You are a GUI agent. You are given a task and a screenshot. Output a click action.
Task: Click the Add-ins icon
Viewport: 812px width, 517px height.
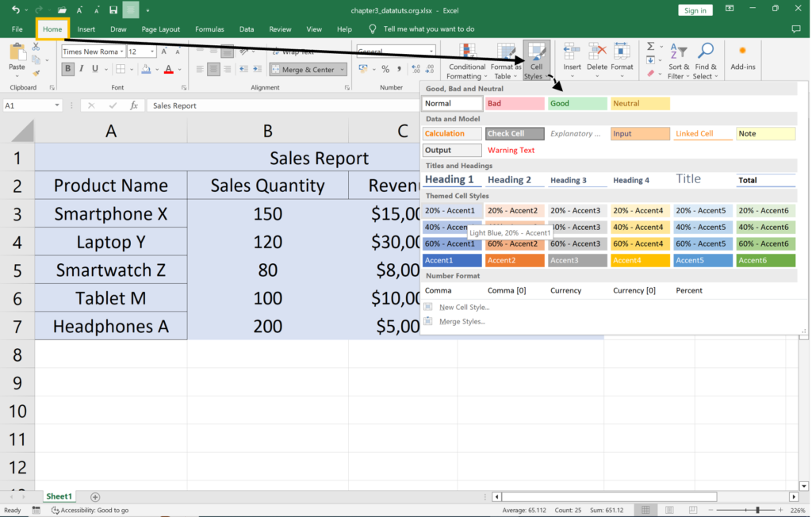(x=742, y=51)
